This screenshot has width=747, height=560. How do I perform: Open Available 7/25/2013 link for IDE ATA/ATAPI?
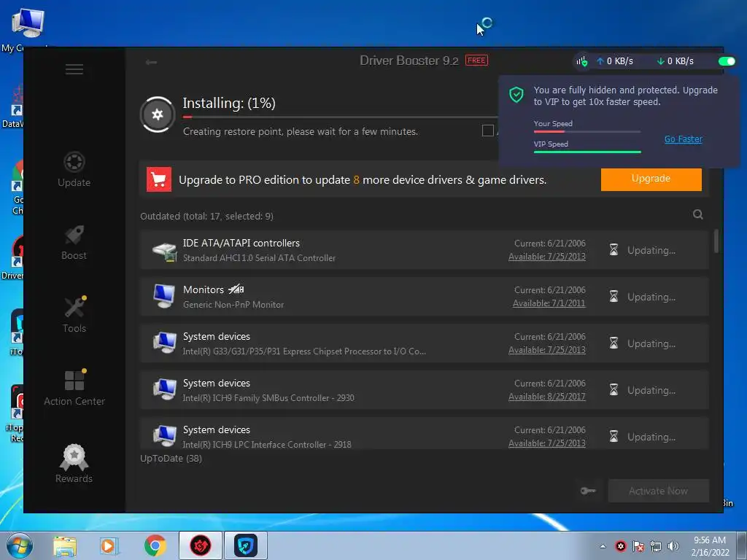[x=547, y=257]
